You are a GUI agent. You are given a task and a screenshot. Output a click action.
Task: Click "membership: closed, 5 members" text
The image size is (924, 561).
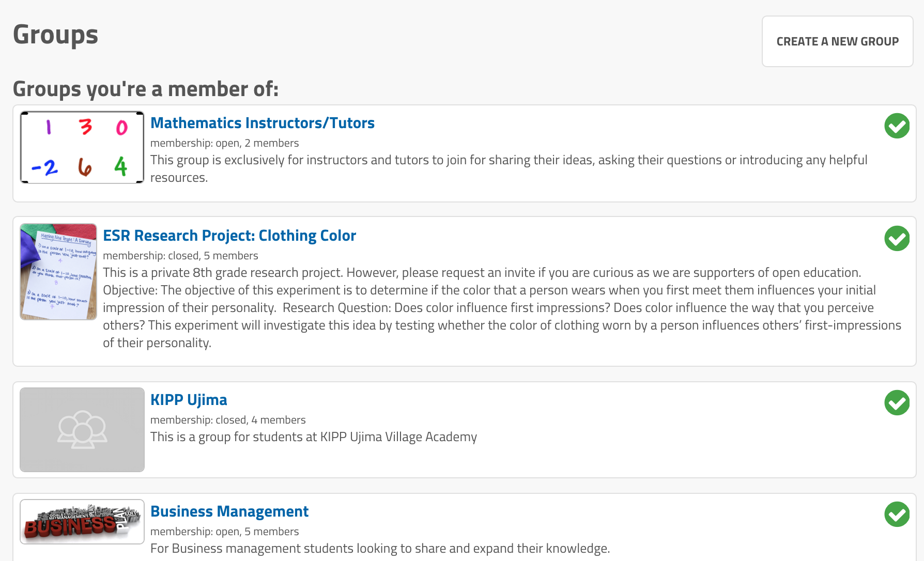point(180,256)
